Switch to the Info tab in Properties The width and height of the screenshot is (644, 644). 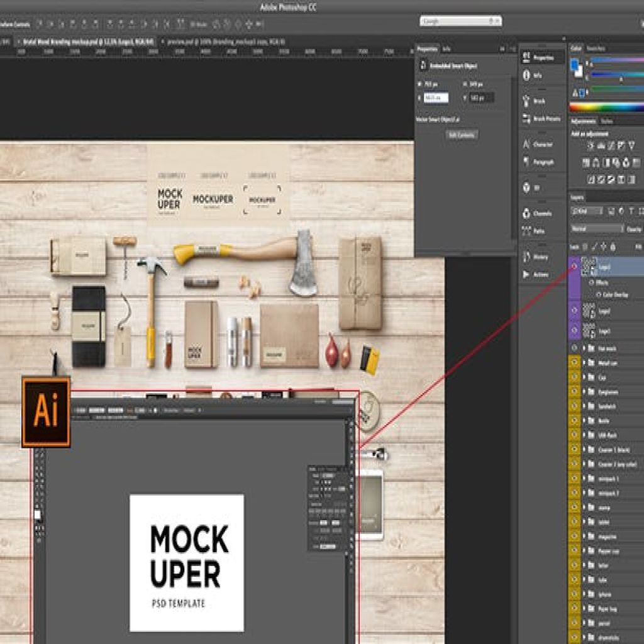point(447,49)
